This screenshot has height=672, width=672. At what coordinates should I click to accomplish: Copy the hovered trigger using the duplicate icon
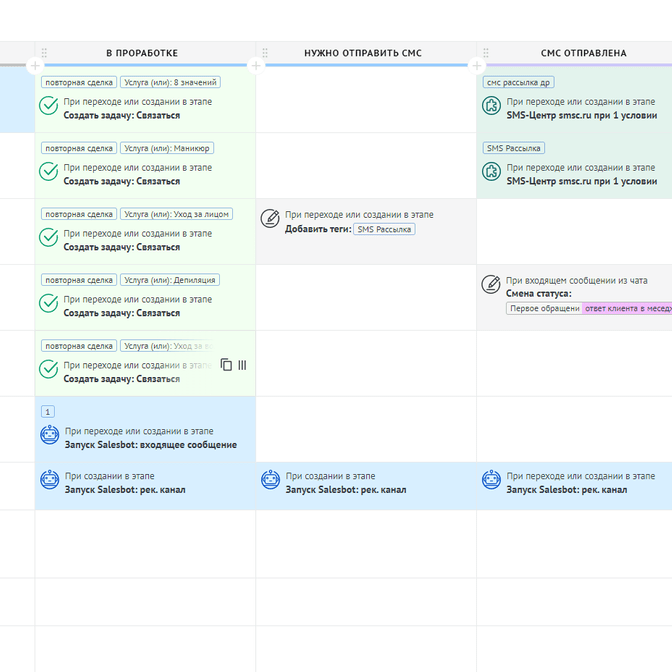(226, 365)
